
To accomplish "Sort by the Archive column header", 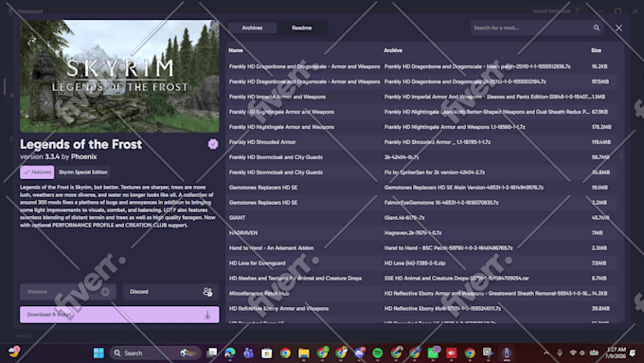I will point(393,50).
